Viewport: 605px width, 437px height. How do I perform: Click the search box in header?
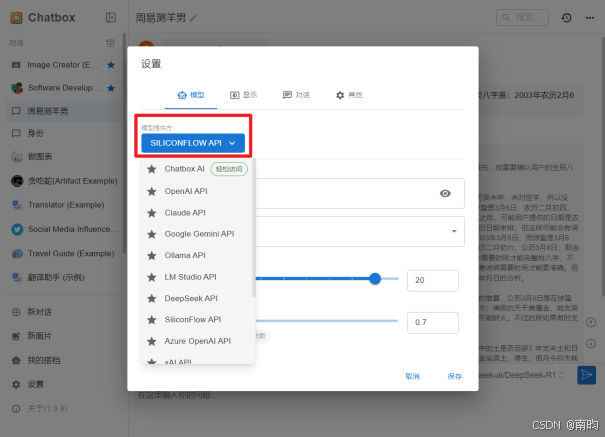(x=522, y=18)
